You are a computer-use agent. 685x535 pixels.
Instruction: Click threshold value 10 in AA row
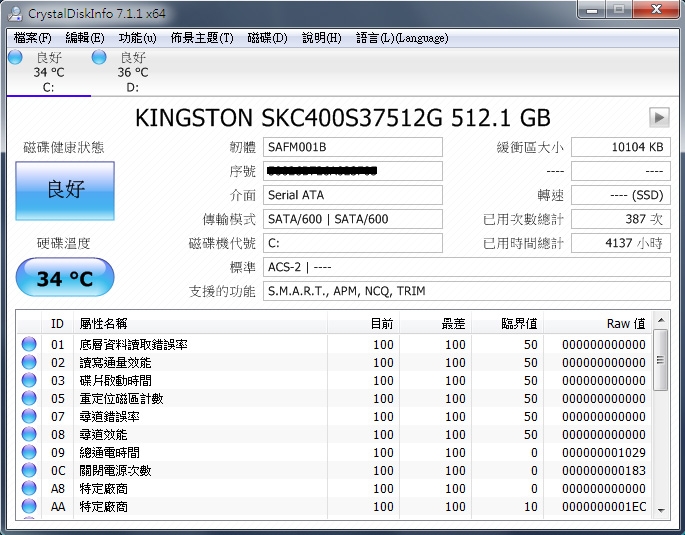tap(531, 506)
